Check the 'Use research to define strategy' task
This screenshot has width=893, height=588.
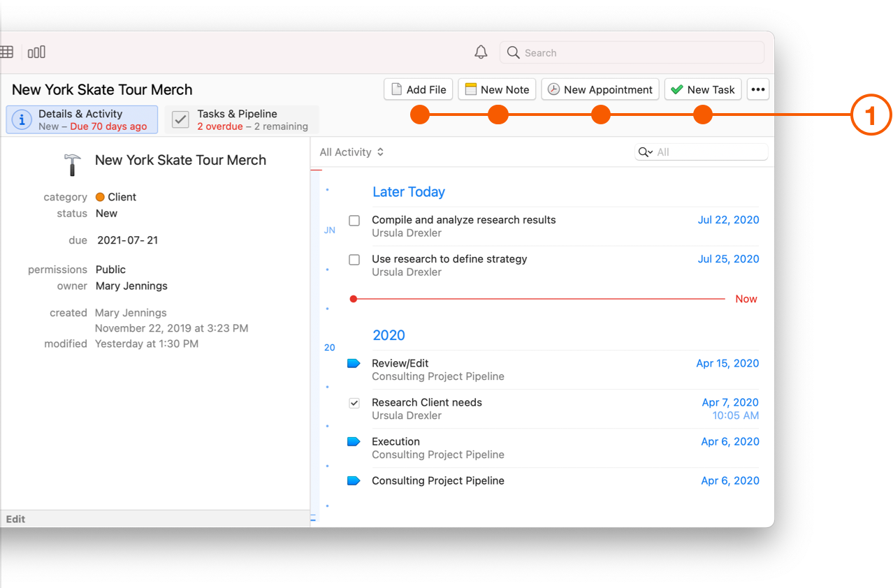[x=354, y=259]
